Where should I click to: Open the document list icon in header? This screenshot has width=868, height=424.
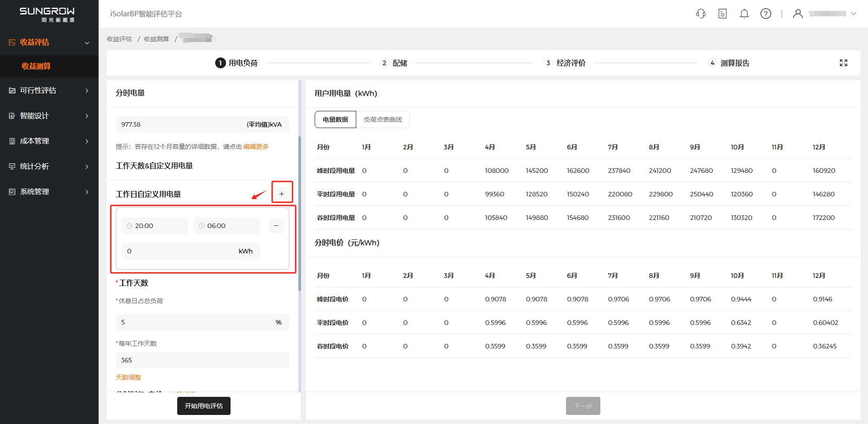click(722, 14)
